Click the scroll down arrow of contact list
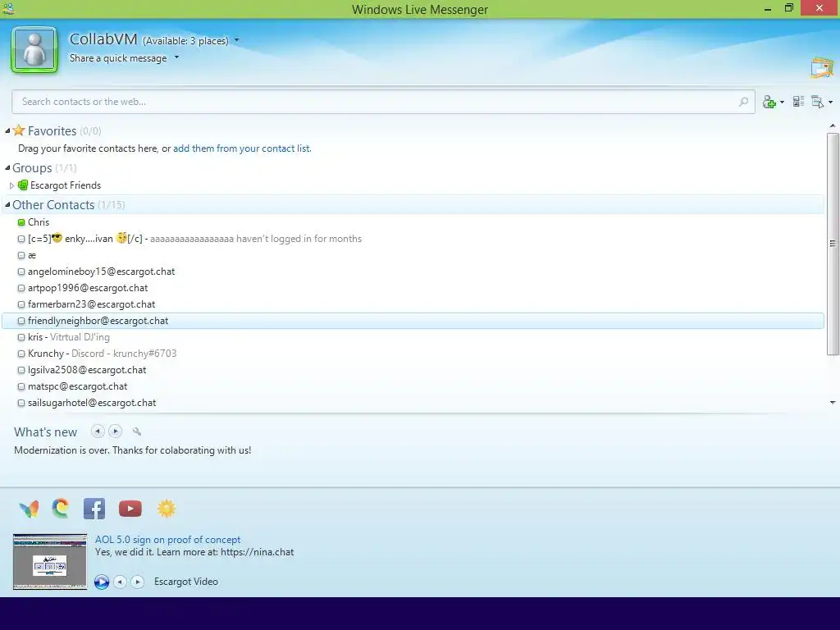The height and width of the screenshot is (630, 840). (833, 402)
